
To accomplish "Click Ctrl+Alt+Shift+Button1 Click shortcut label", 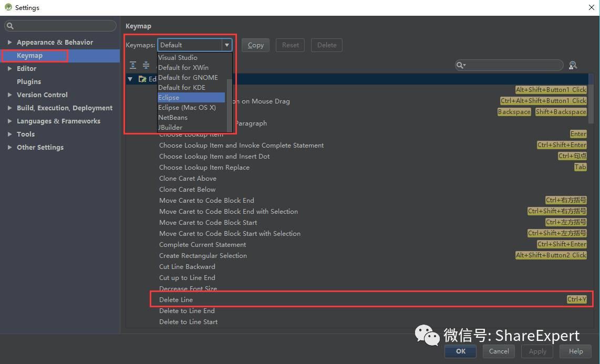I will point(543,100).
